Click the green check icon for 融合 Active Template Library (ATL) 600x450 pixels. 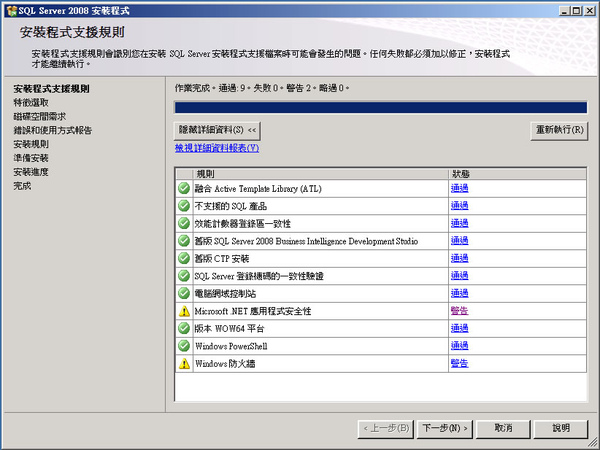pos(184,188)
